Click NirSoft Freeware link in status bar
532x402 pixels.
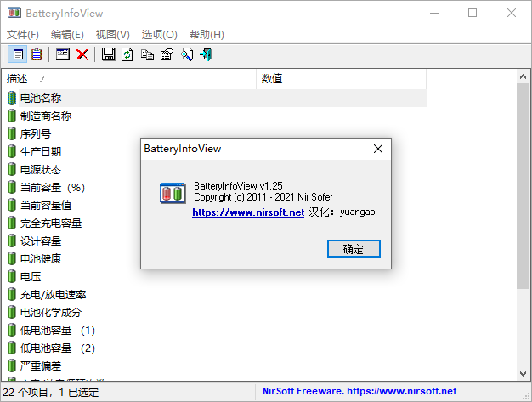click(359, 391)
